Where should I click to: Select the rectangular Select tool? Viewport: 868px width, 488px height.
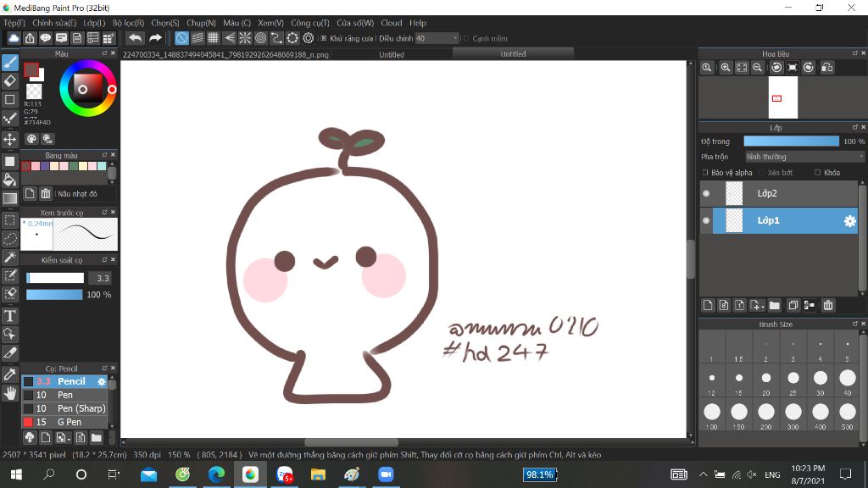(10, 219)
